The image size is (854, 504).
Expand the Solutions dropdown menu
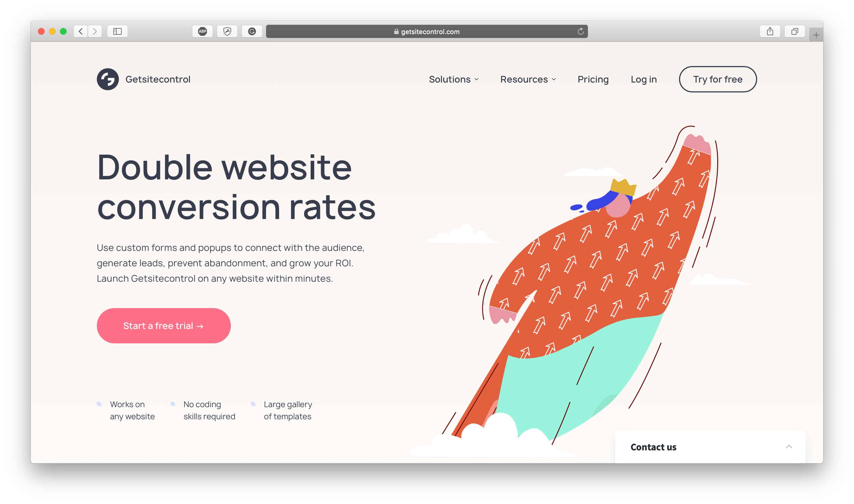pos(453,79)
